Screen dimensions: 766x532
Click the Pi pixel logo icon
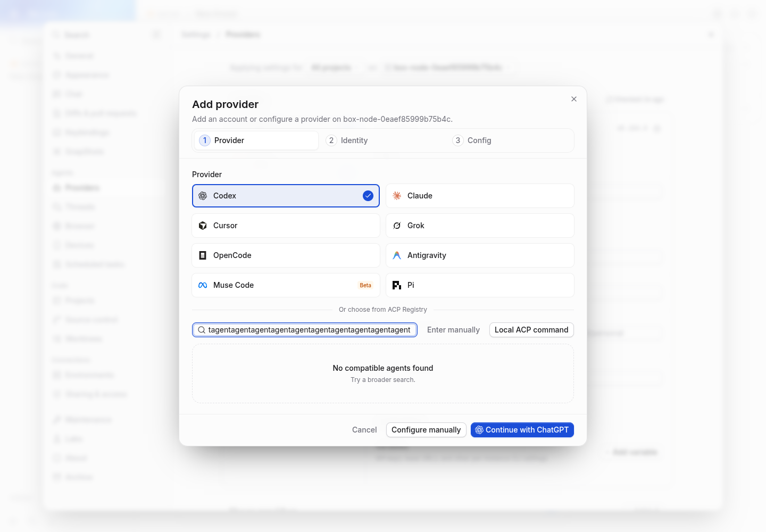[397, 285]
